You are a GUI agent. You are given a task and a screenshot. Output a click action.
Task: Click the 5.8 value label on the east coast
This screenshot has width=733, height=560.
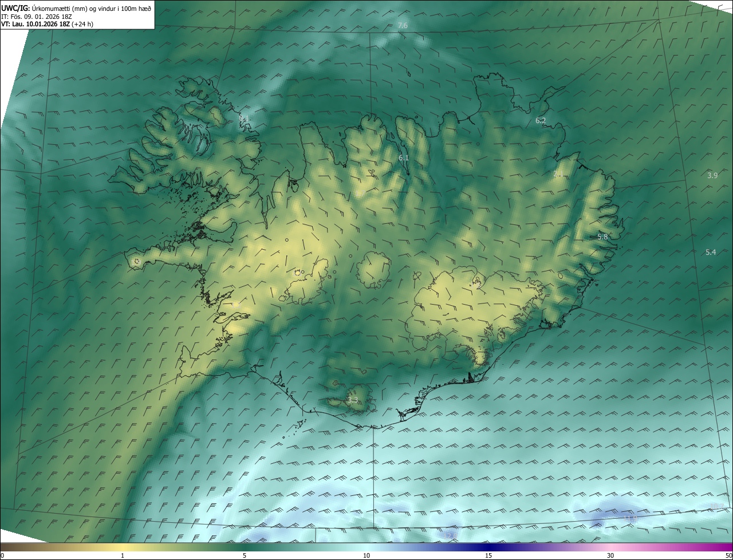point(602,236)
